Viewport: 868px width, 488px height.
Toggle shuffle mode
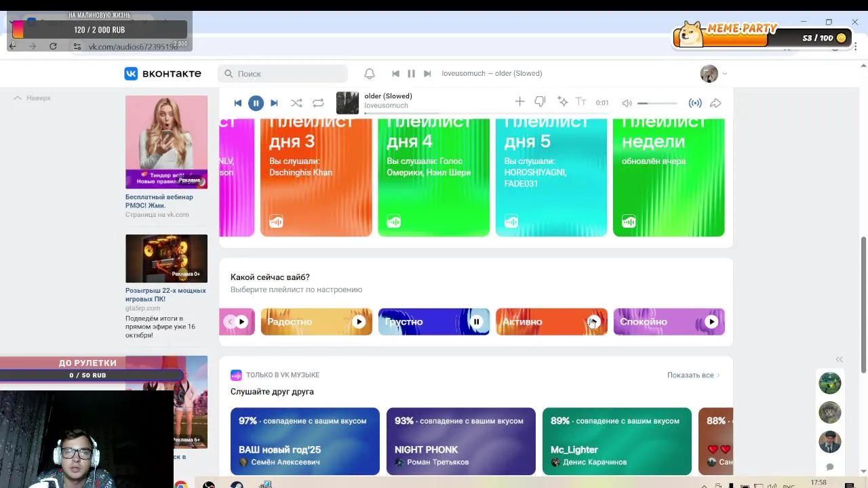(296, 103)
